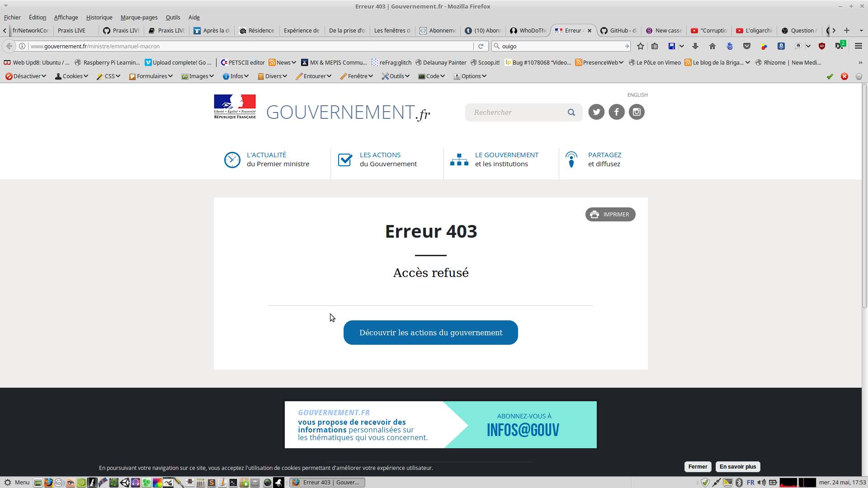Switch to the GitHub tab
The image size is (868, 488).
[619, 30]
